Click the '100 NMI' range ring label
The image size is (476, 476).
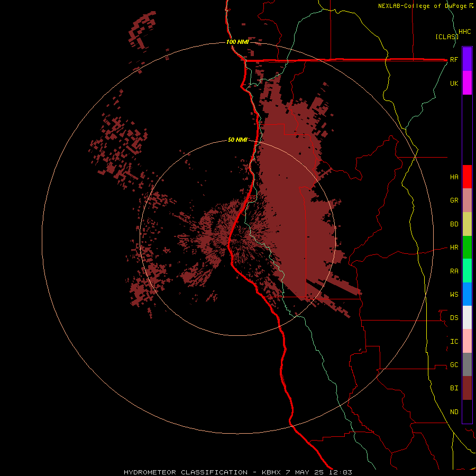237,42
